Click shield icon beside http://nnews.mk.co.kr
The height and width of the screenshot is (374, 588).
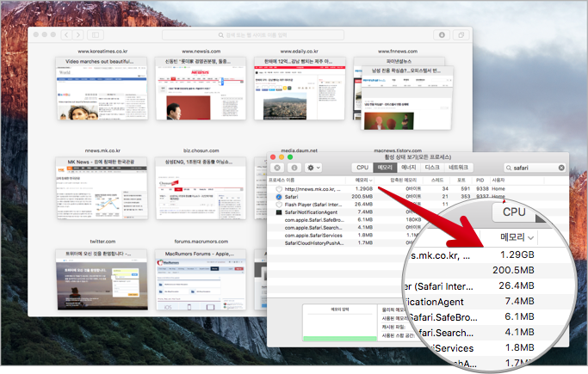[279, 189]
